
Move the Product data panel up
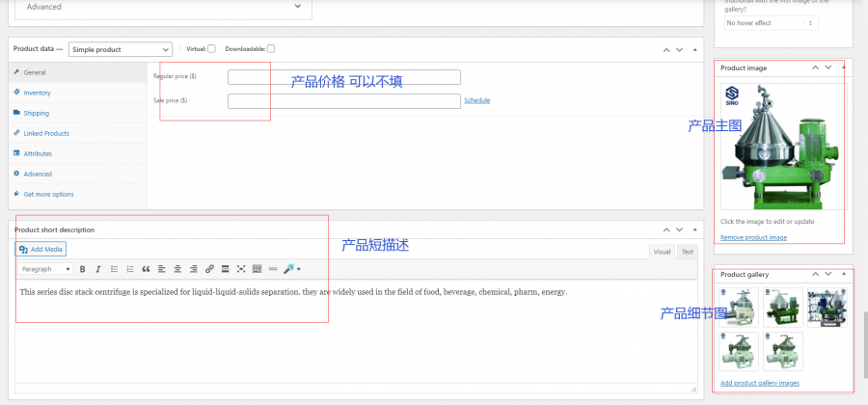(x=666, y=50)
